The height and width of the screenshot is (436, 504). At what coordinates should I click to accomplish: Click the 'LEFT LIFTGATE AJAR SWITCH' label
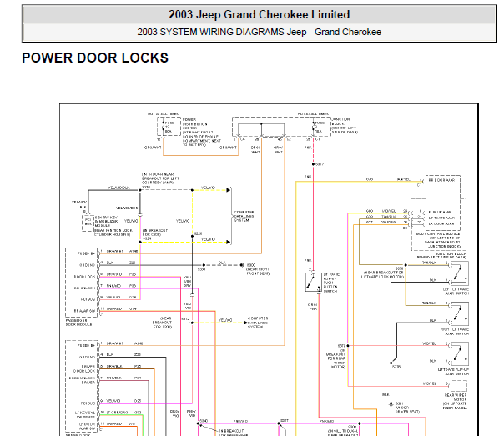pos(456,291)
